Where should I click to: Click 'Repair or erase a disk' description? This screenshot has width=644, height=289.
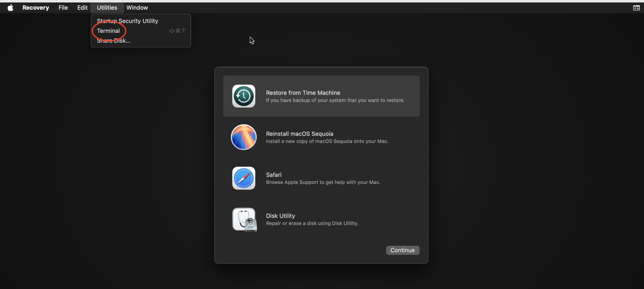pos(312,223)
